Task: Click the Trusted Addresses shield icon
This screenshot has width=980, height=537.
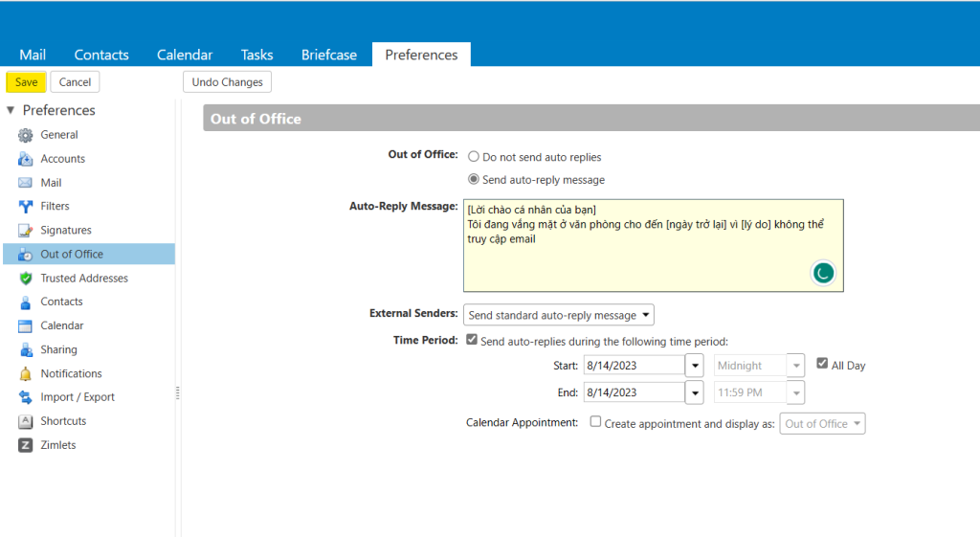Action: pyautogui.click(x=26, y=279)
